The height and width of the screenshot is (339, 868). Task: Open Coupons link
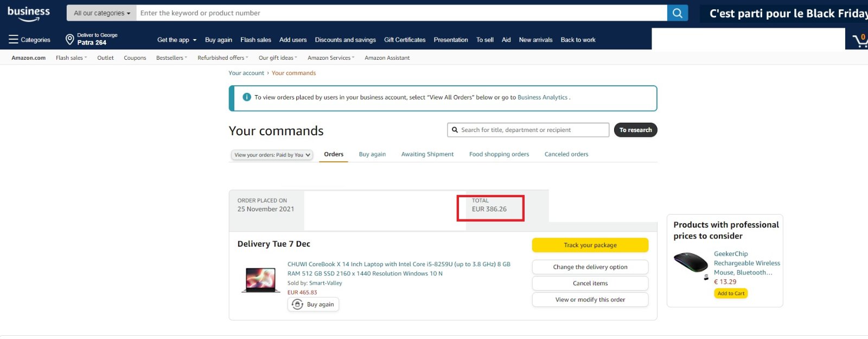point(135,58)
